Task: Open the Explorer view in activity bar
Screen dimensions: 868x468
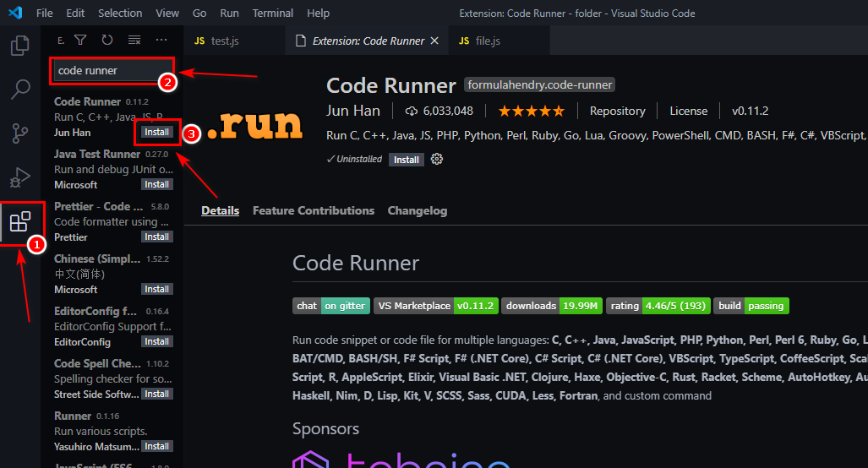Action: pyautogui.click(x=20, y=46)
